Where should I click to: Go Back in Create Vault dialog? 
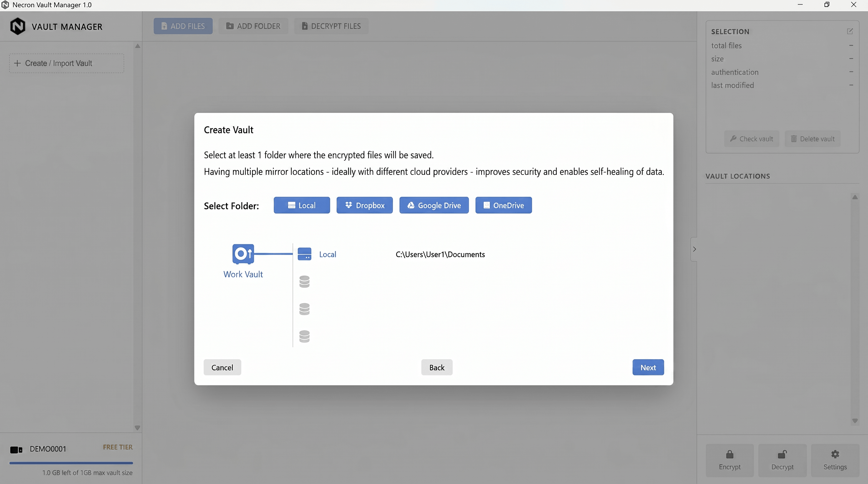[437, 367]
